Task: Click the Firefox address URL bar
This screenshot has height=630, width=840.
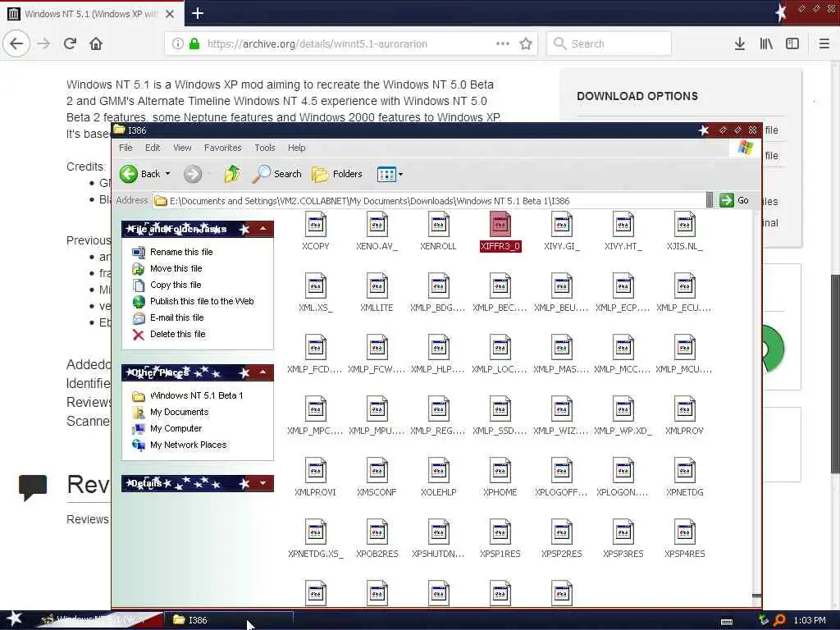Action: 350,43
